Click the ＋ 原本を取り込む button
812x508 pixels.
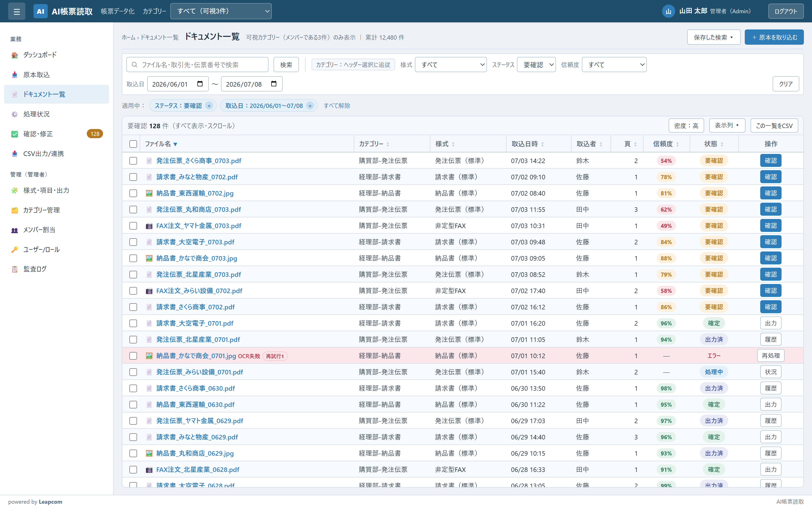tap(774, 37)
